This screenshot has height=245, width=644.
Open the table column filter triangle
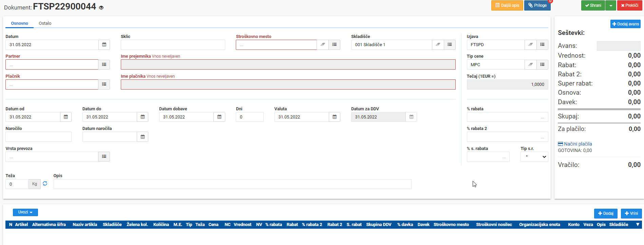coord(638,225)
